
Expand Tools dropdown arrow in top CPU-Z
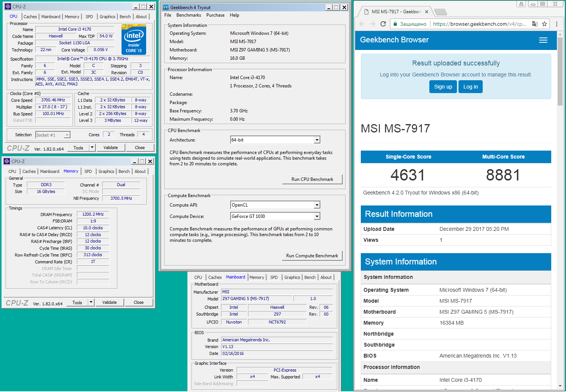(92, 148)
